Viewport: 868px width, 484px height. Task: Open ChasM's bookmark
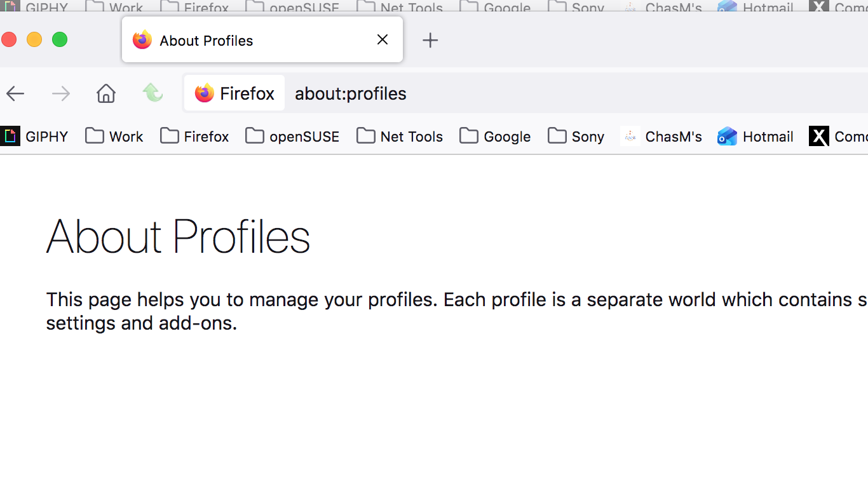[661, 137]
